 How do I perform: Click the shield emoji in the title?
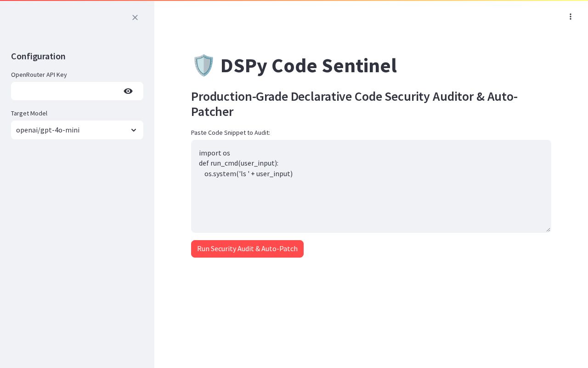point(204,65)
